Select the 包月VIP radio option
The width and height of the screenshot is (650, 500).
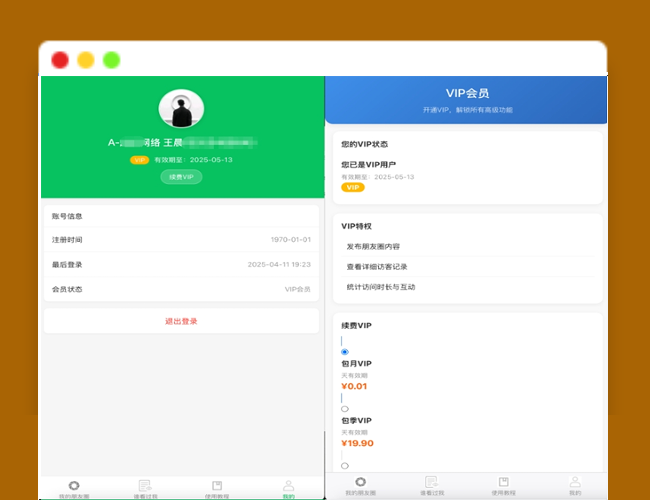coord(344,352)
